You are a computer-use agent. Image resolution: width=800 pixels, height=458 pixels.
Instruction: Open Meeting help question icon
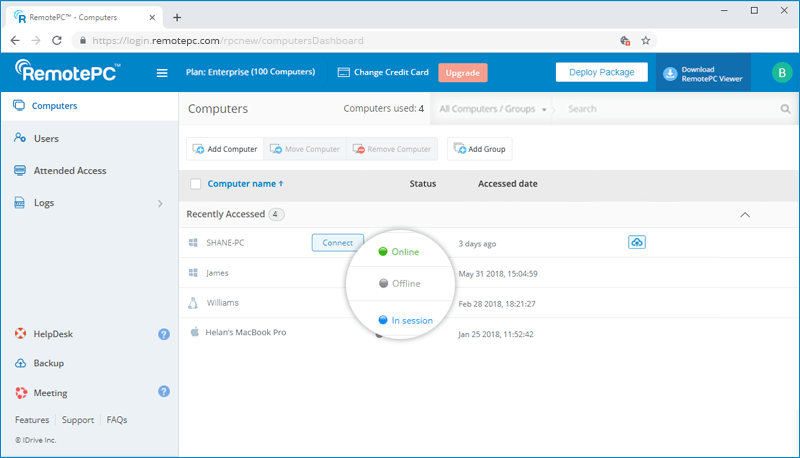click(164, 392)
